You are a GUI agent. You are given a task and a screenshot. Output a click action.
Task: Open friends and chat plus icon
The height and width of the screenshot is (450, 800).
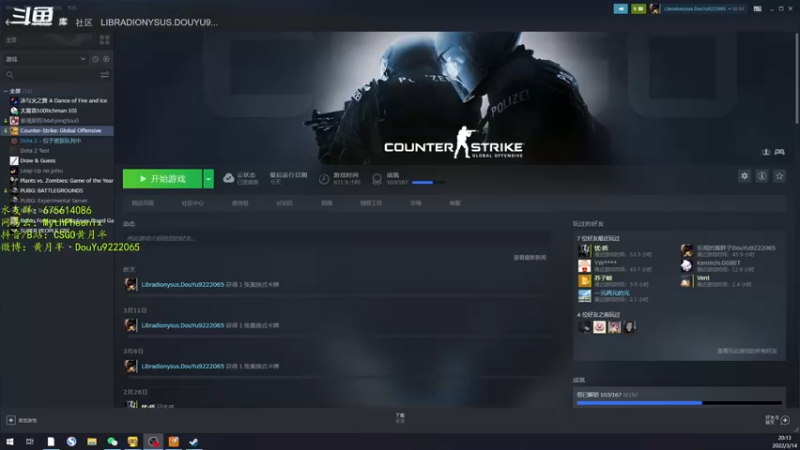coord(785,420)
